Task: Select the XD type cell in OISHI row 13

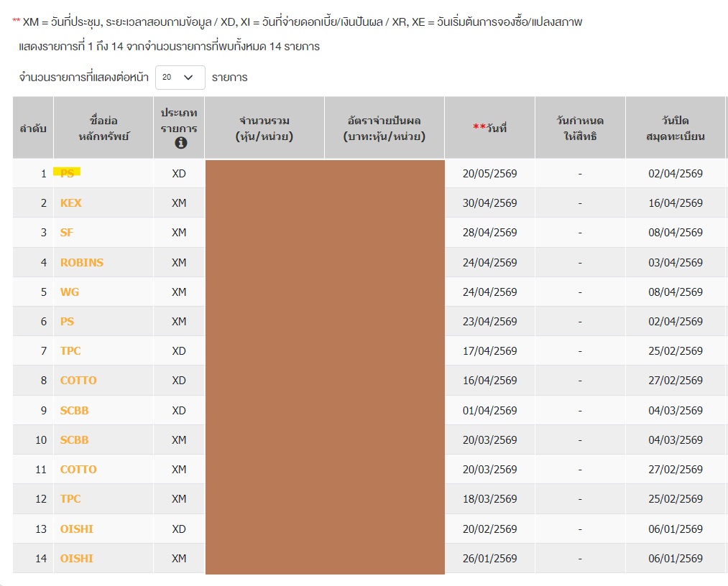Action: click(x=179, y=529)
